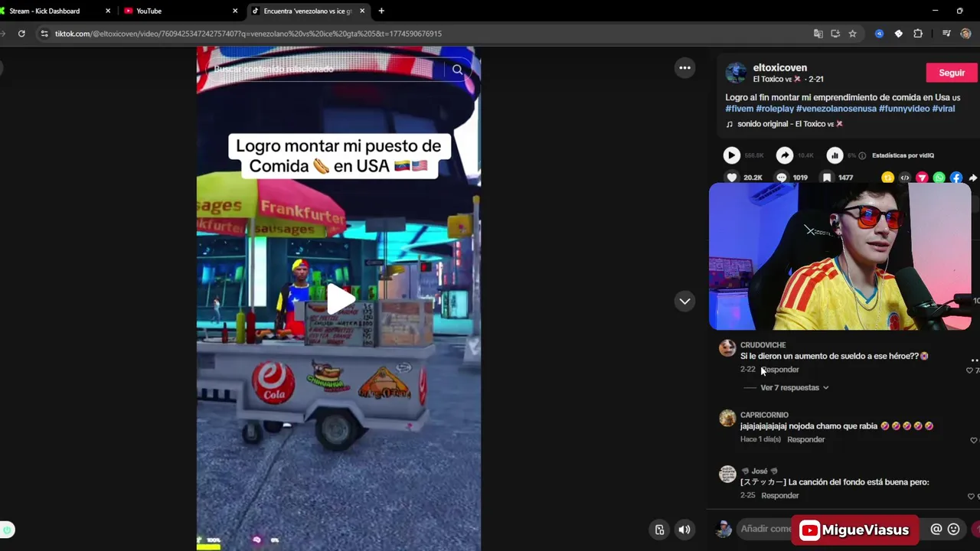Close the Kick Dashboard tab
This screenshot has width=980, height=551.
tap(108, 11)
